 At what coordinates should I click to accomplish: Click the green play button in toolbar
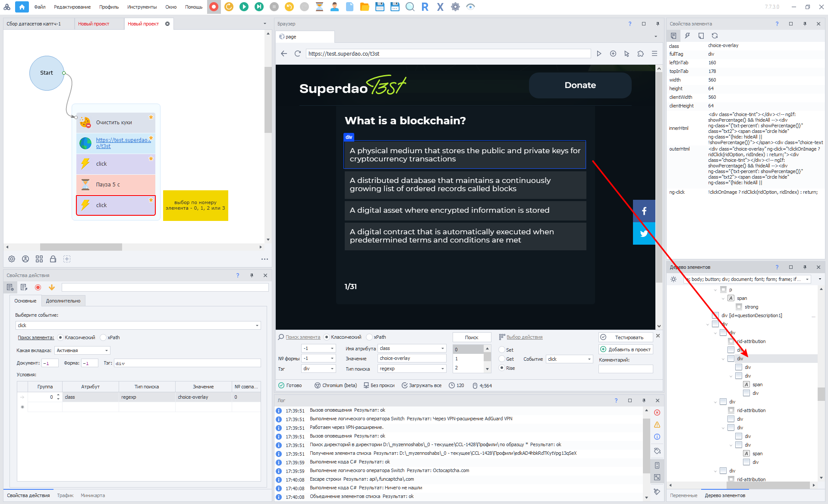(x=244, y=7)
